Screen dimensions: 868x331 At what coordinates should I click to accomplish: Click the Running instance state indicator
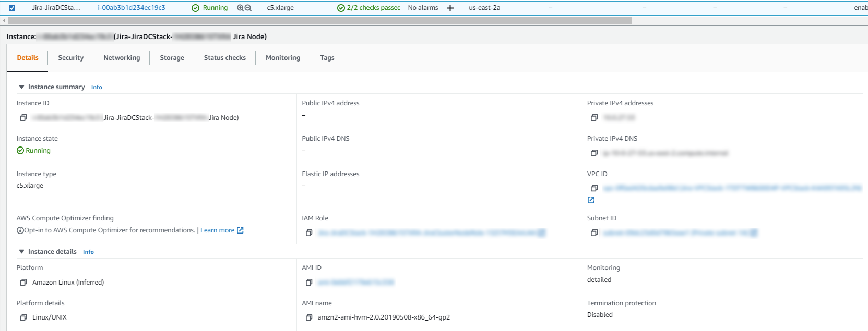coord(33,151)
